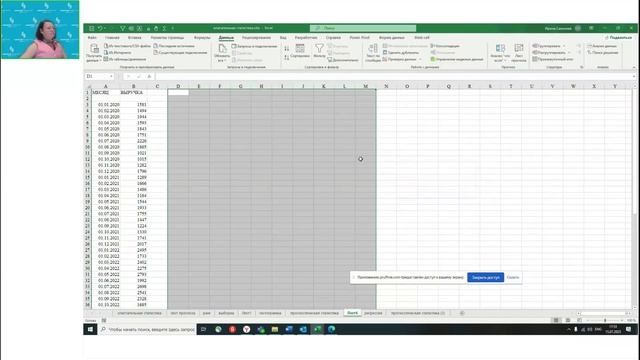Click the Select All corner of the grid
Screen dimensions: 640x360
click(x=88, y=86)
